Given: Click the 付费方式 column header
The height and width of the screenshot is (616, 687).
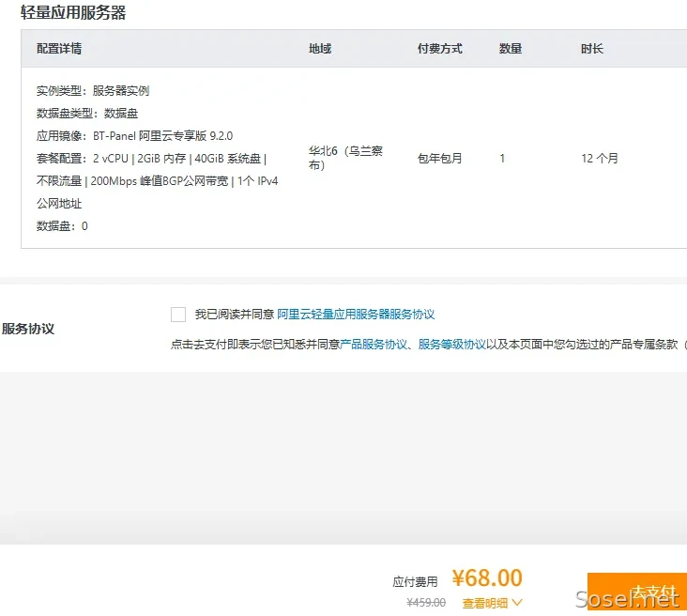Looking at the screenshot, I should [440, 49].
